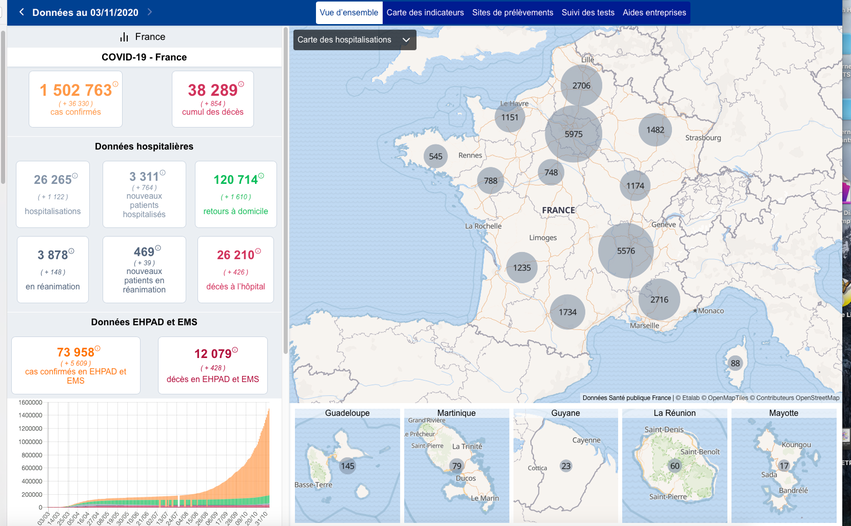Click the 1482 bubble in eastern France
851x526 pixels.
[655, 130]
